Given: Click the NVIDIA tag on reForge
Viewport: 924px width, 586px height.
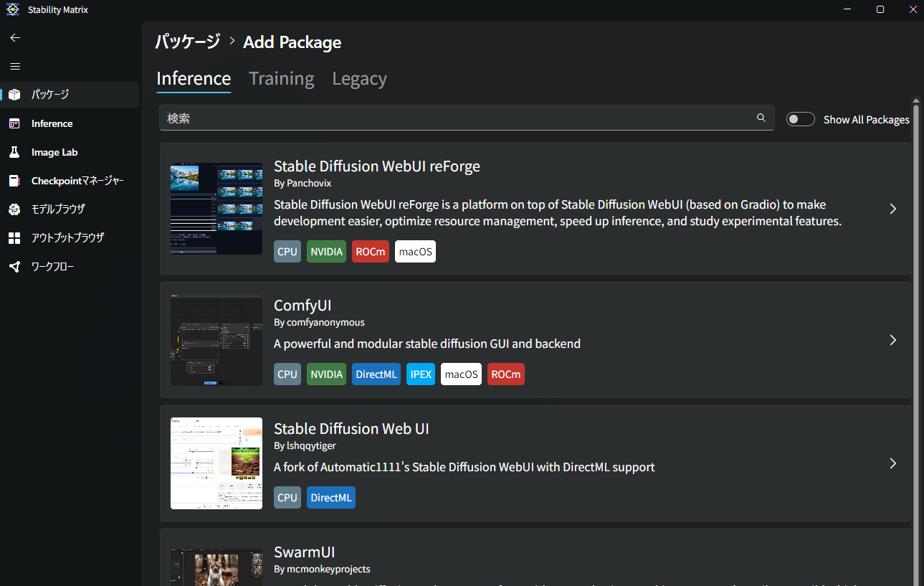Looking at the screenshot, I should [326, 252].
